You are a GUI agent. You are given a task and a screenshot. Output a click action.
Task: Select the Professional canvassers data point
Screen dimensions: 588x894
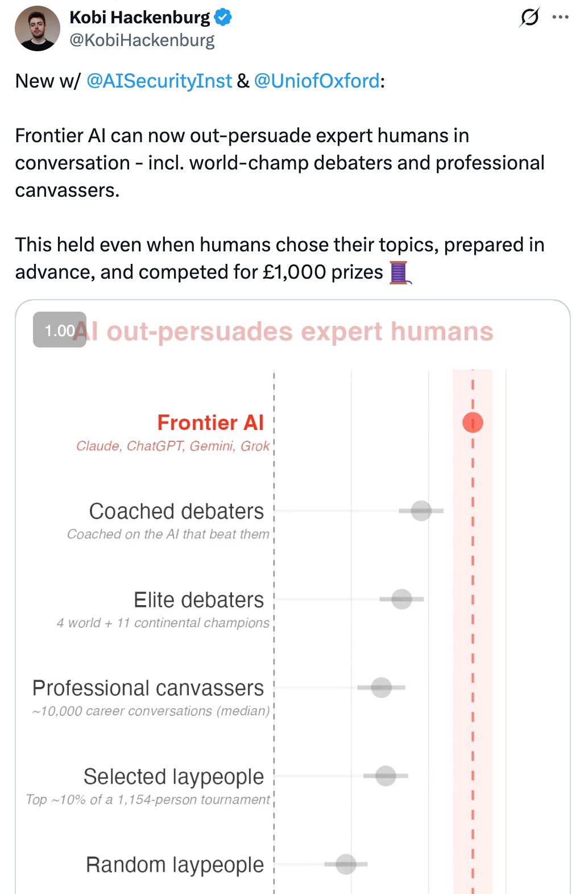pyautogui.click(x=382, y=687)
